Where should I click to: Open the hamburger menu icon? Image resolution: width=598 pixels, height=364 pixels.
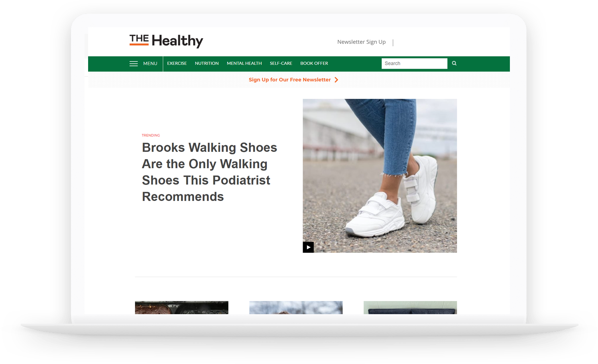tap(134, 64)
